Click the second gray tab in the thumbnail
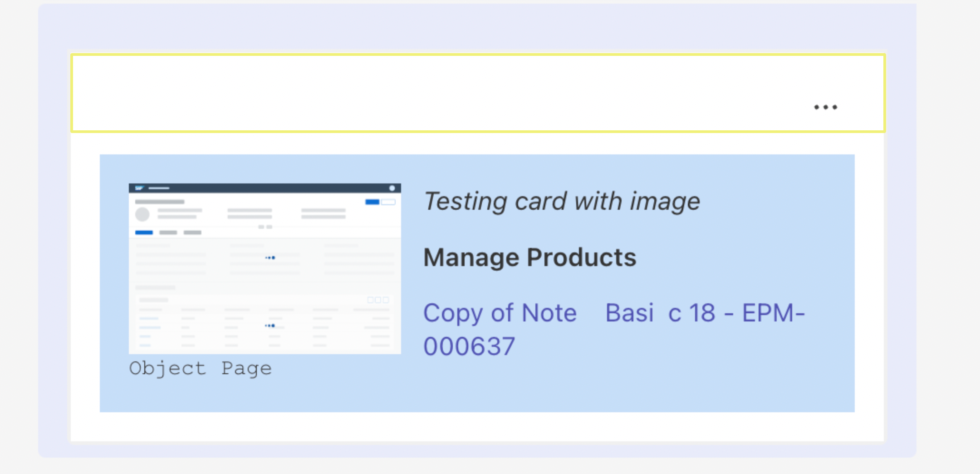The image size is (980, 474). click(x=168, y=233)
